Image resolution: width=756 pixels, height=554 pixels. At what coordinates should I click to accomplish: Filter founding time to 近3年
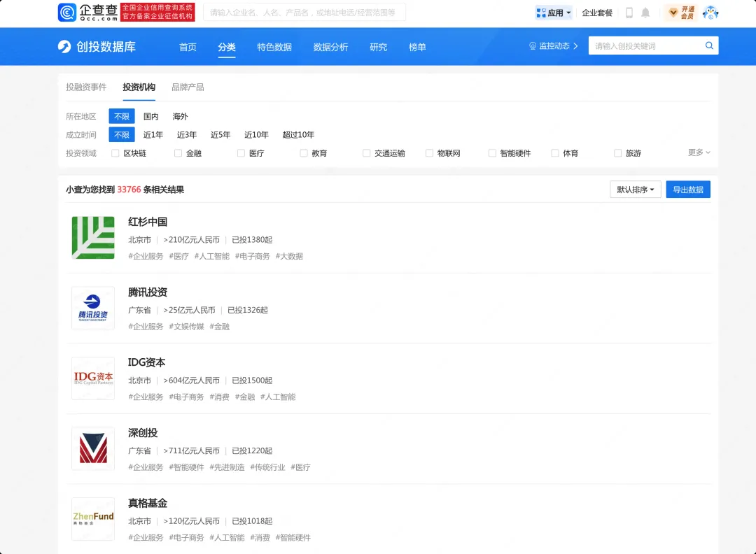coord(187,134)
